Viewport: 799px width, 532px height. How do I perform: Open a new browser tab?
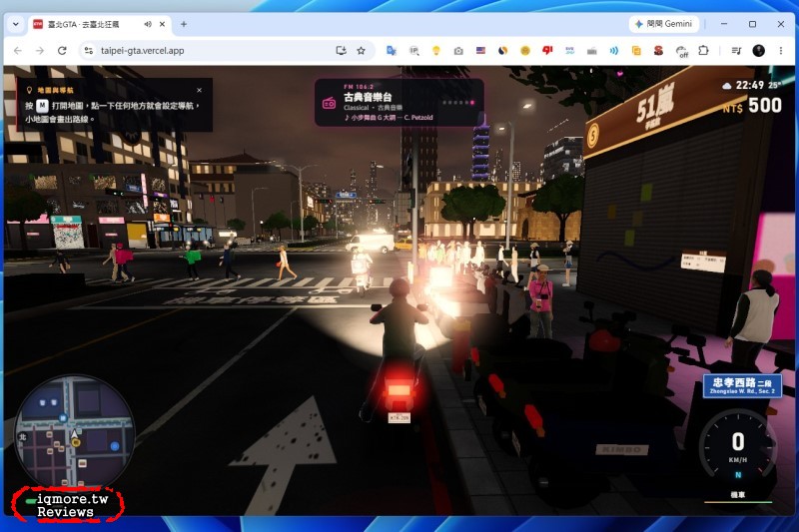[184, 24]
